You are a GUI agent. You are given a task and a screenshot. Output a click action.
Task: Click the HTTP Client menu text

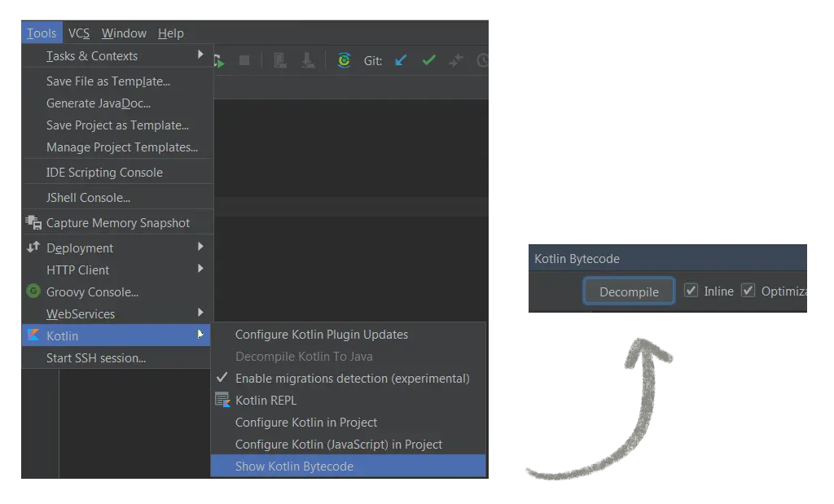pos(77,270)
